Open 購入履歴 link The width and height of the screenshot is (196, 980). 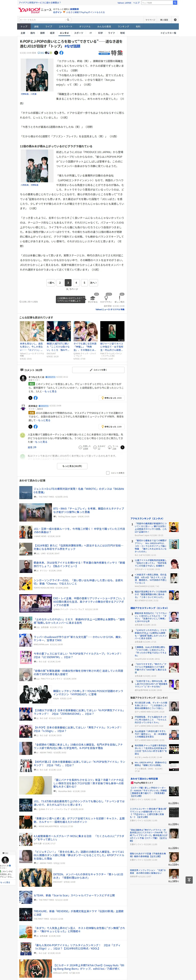tap(164, 20)
